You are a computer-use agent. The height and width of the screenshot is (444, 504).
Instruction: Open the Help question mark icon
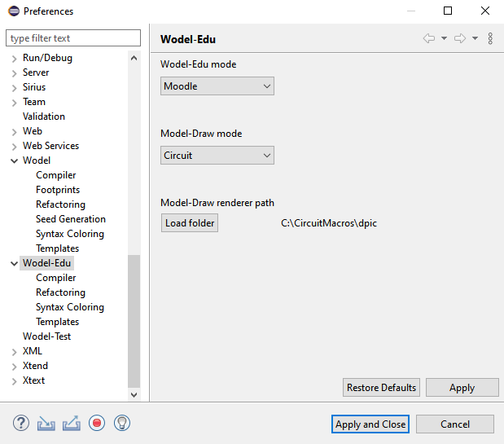point(21,423)
